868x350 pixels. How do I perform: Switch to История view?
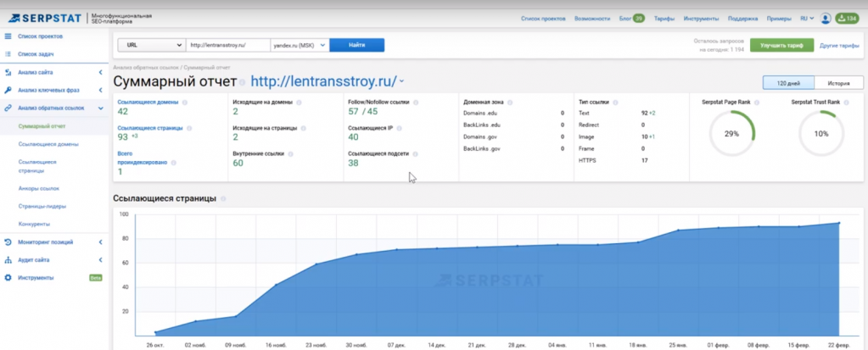(839, 83)
